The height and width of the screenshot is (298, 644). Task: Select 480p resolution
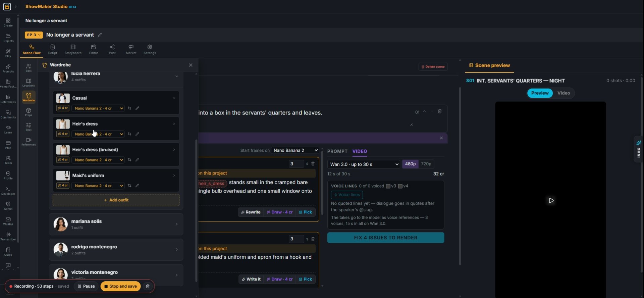pos(410,164)
